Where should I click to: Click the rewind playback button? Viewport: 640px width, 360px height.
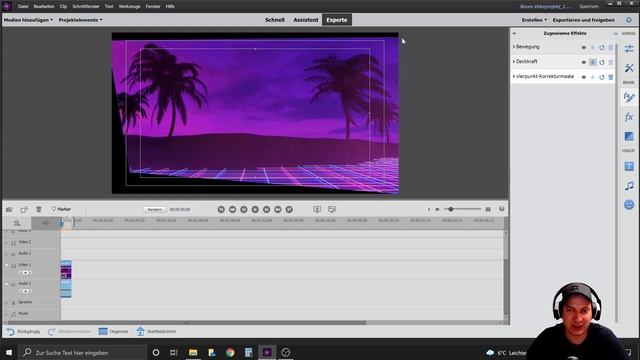click(x=232, y=209)
